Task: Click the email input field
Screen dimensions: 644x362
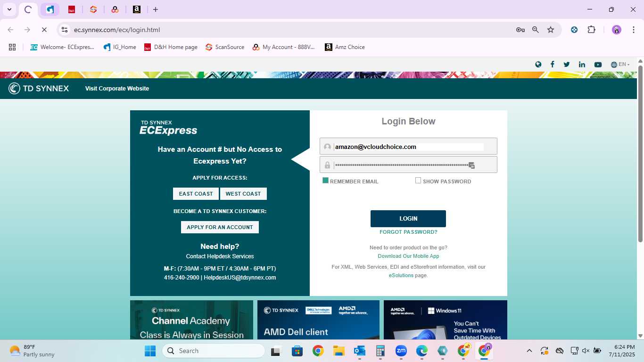Action: 408,146
